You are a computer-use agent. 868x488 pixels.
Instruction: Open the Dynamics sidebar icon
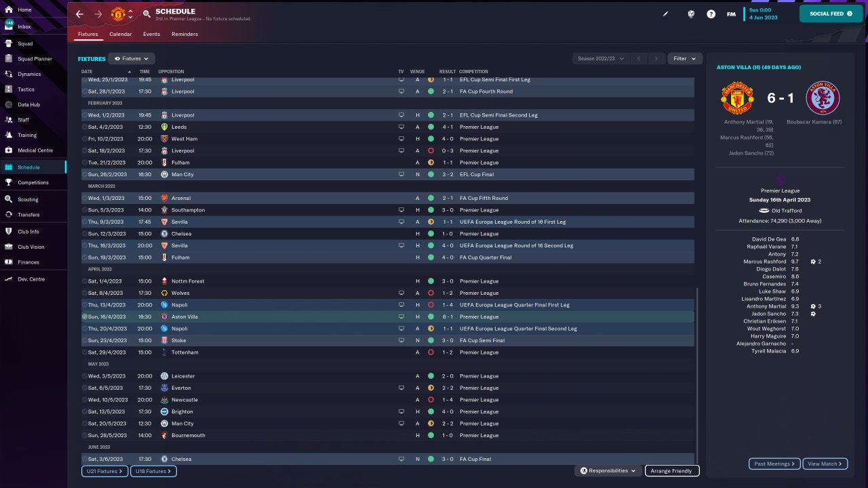(9, 74)
